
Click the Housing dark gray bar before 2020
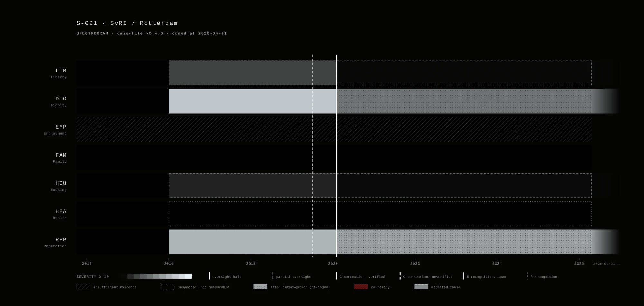click(253, 186)
